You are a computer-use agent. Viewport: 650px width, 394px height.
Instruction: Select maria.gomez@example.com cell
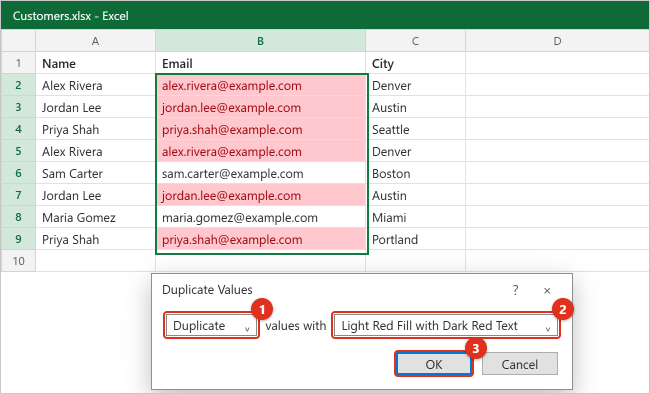pos(260,217)
